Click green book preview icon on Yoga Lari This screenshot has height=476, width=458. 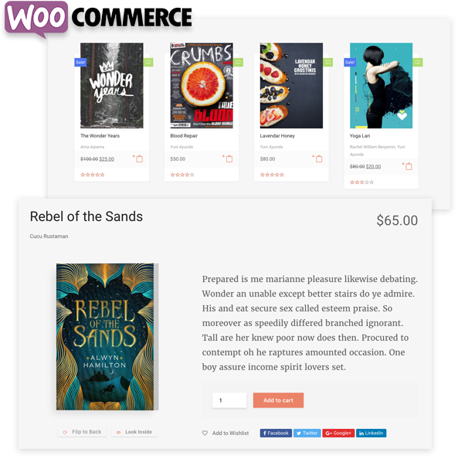[x=418, y=63]
